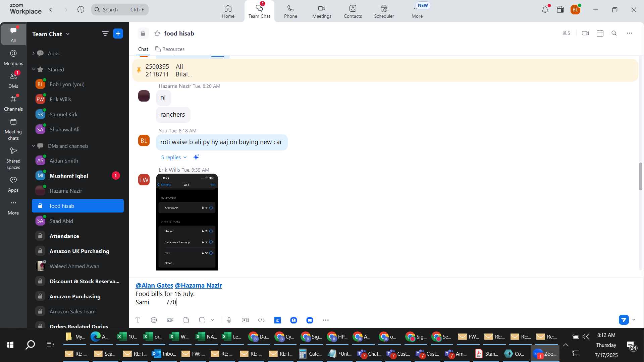Click the pinned message banner
Viewport: 644px width, 362px height.
385,70
